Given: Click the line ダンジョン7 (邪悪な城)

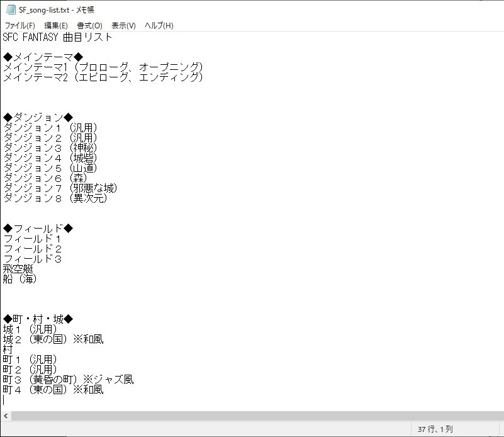Looking at the screenshot, I should pos(60,188).
